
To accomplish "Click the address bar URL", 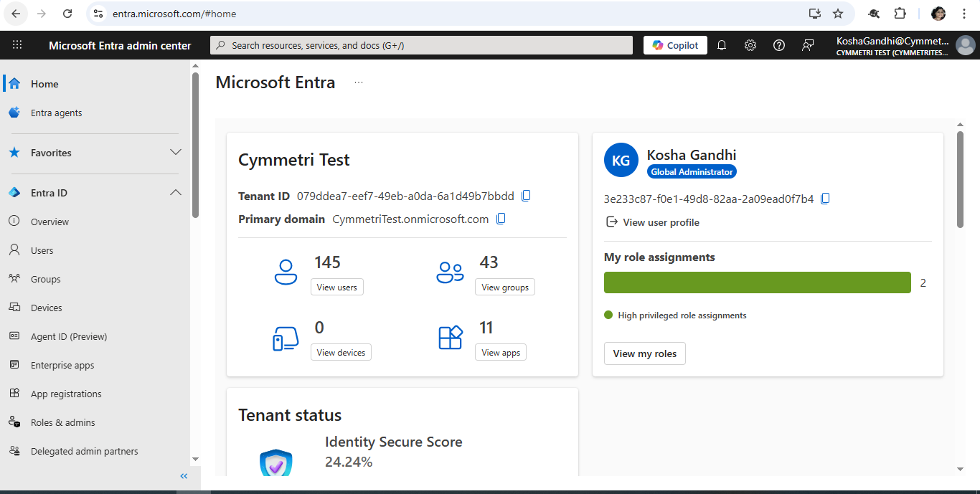I will (x=174, y=14).
